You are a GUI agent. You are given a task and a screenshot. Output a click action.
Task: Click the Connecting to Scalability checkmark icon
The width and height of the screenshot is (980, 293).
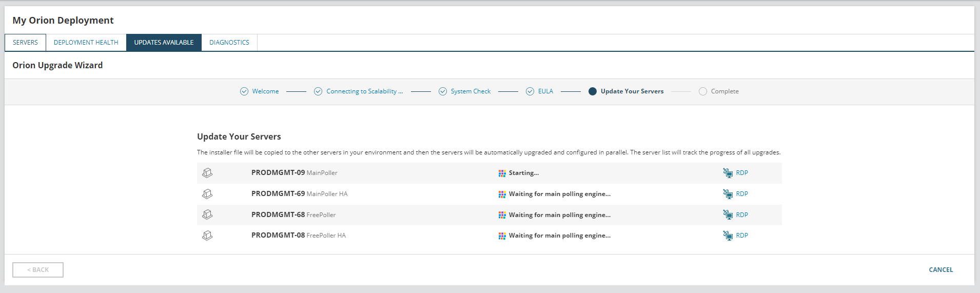point(318,91)
